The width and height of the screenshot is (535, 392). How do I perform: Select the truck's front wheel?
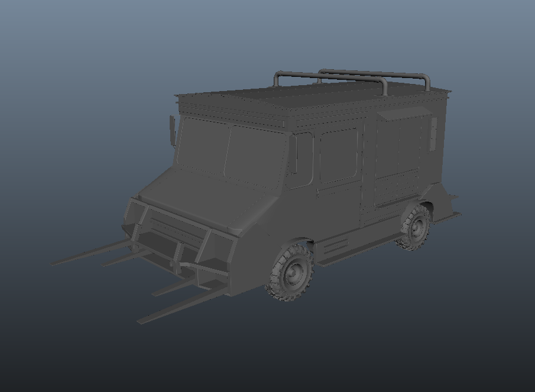point(290,272)
